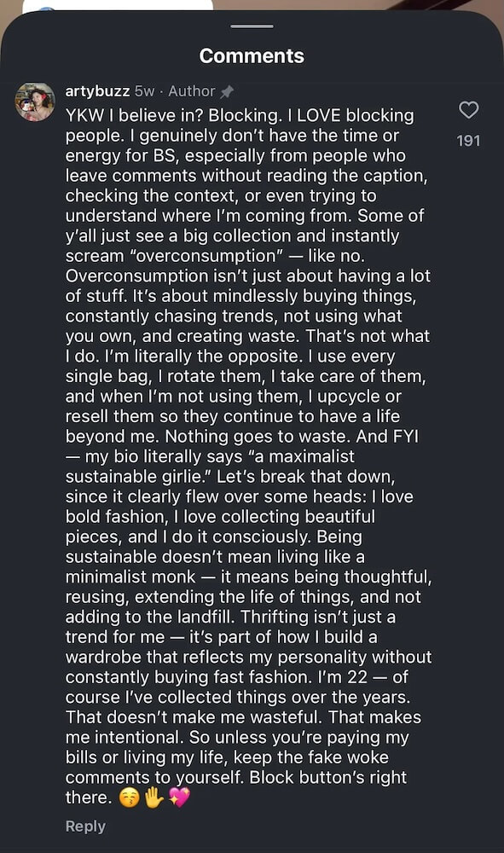Tap the kissing face emoji
504x853 pixels.
[x=128, y=798]
